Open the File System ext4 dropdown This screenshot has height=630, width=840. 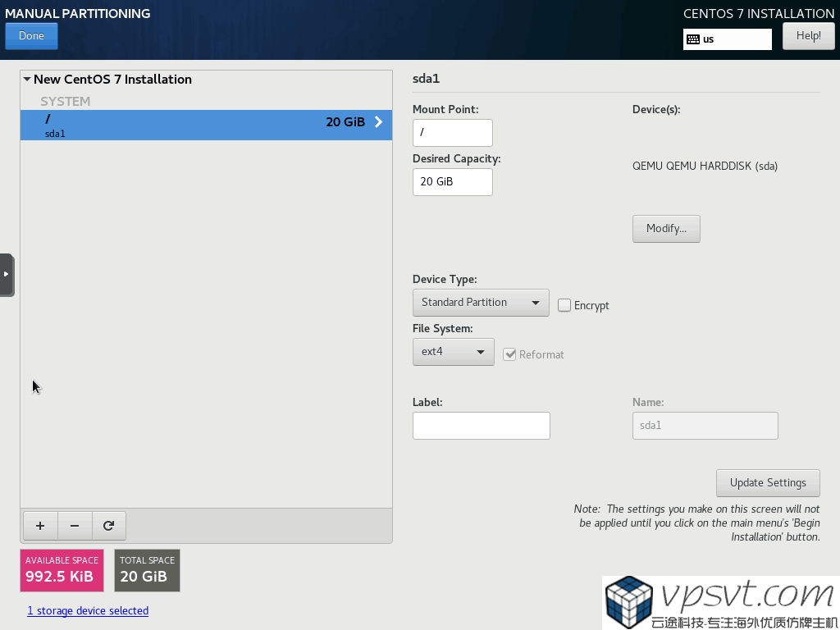(x=453, y=352)
